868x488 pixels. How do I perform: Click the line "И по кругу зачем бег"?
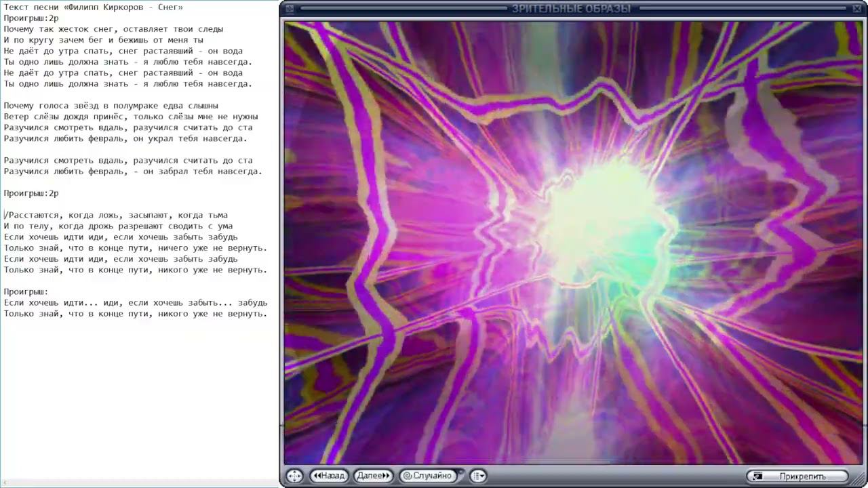103,40
